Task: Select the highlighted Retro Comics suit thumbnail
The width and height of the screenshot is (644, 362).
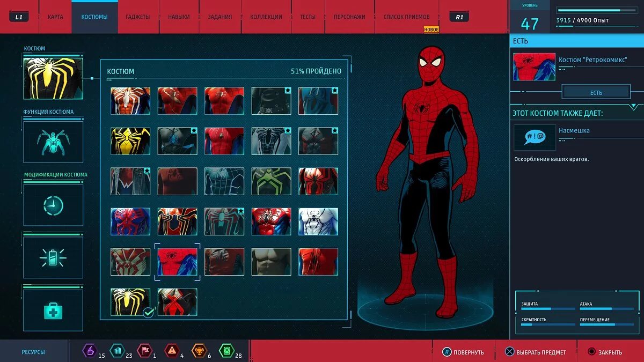Action: [178, 262]
